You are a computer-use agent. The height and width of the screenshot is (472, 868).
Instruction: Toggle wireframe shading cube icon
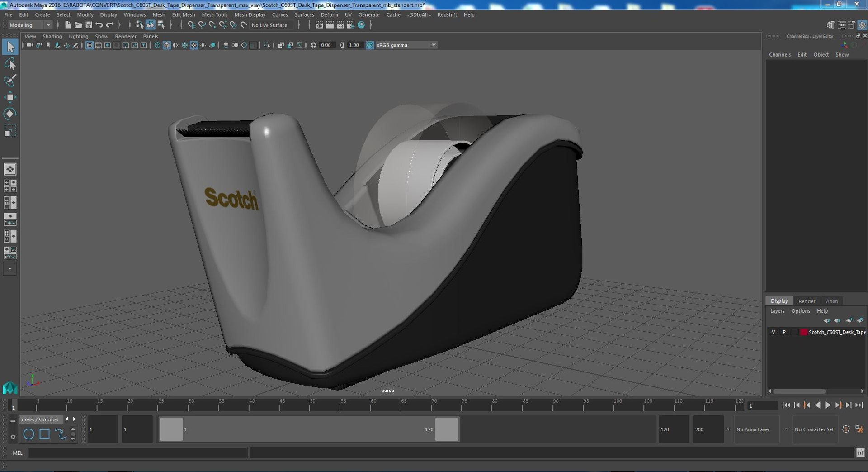pyautogui.click(x=157, y=45)
